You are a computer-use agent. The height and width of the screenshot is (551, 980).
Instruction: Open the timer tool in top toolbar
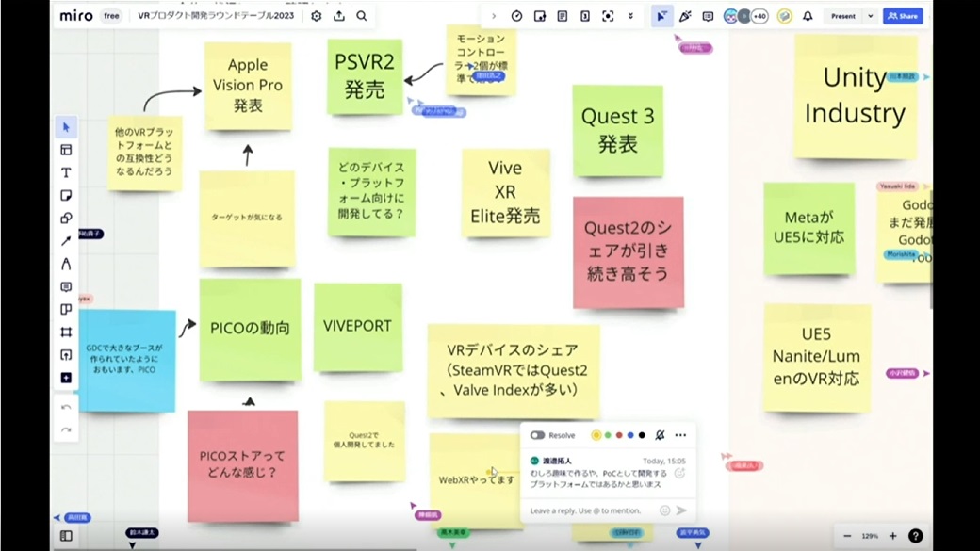coord(516,16)
